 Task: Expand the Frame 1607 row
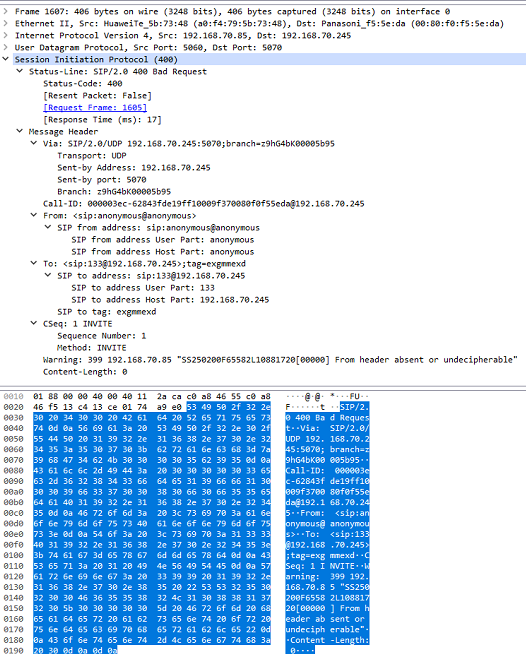pos(5,11)
